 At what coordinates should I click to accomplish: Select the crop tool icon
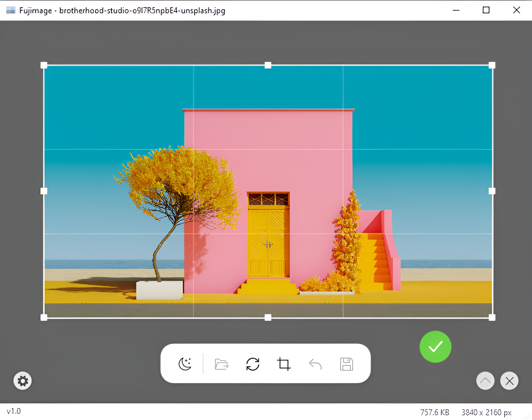coord(284,364)
